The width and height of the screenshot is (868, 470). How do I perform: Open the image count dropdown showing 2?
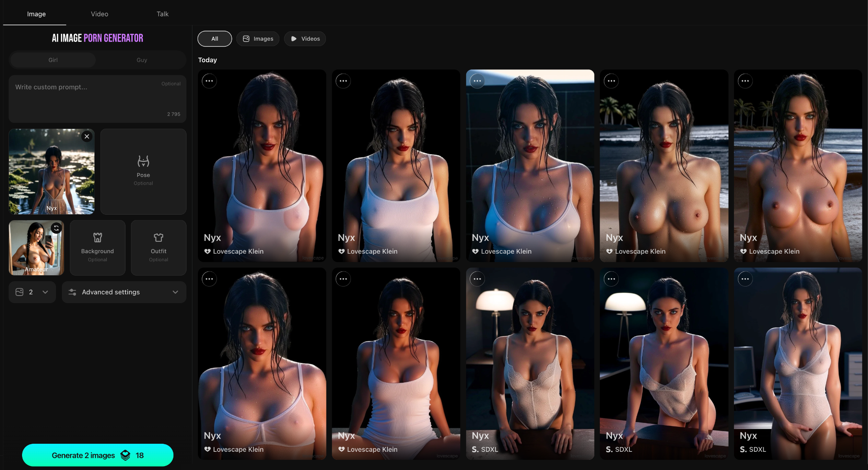pos(32,292)
